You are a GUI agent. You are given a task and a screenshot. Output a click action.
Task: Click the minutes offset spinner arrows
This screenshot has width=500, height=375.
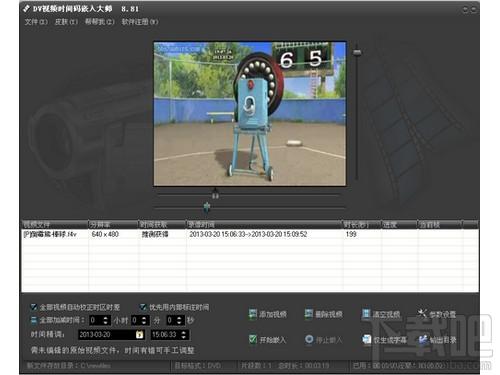coord(144,320)
